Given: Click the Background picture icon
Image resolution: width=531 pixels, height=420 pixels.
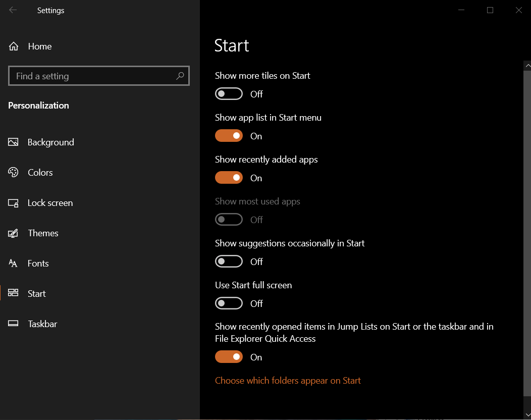Looking at the screenshot, I should point(13,142).
